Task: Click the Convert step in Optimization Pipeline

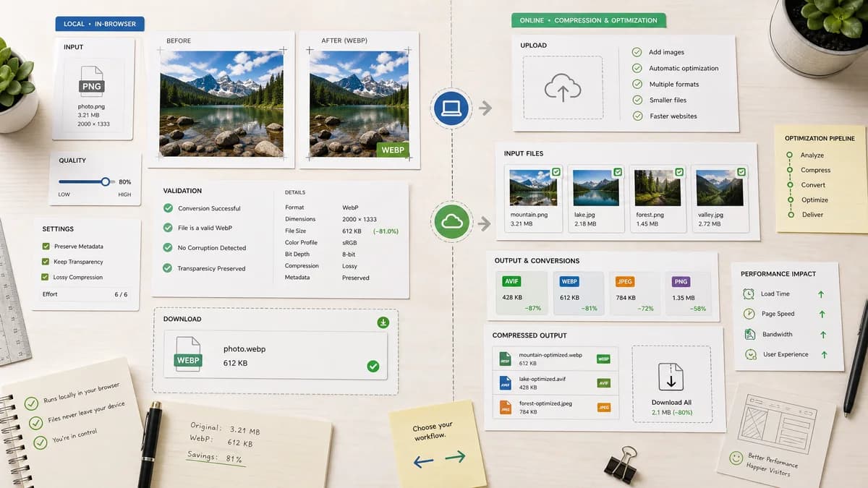Action: coord(813,185)
